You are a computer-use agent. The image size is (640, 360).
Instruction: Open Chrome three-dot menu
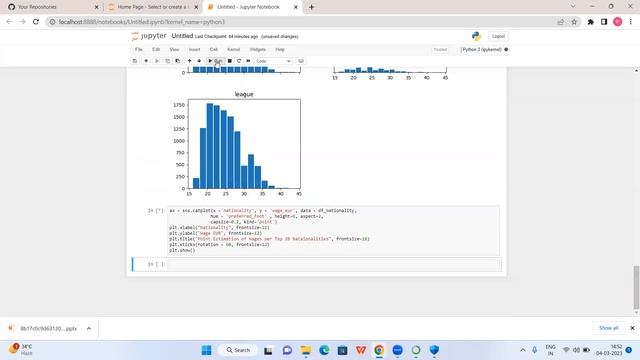point(631,22)
